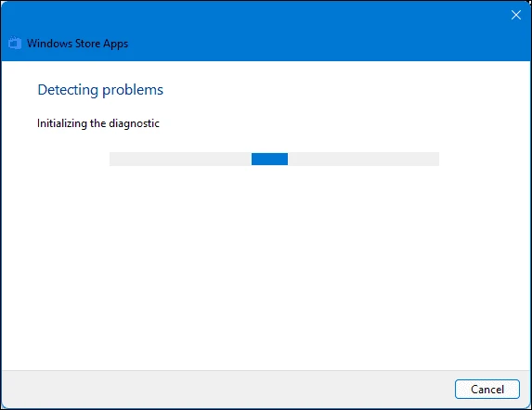Click the blank white area below the progress bar
Viewport: 532px width, 410px height.
pos(266,268)
